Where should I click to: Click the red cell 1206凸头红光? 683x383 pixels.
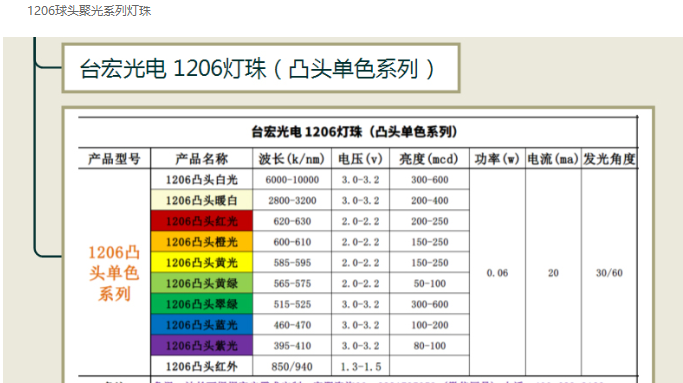point(202,221)
